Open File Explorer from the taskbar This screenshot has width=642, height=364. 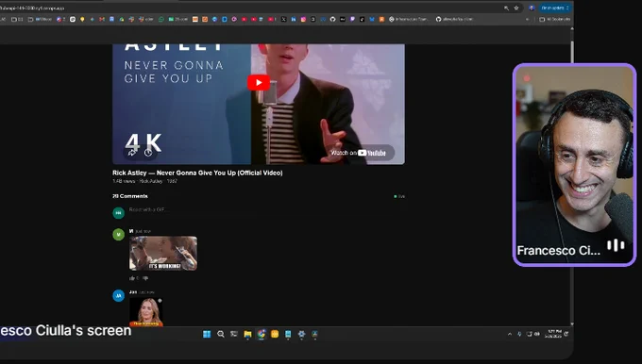247,334
